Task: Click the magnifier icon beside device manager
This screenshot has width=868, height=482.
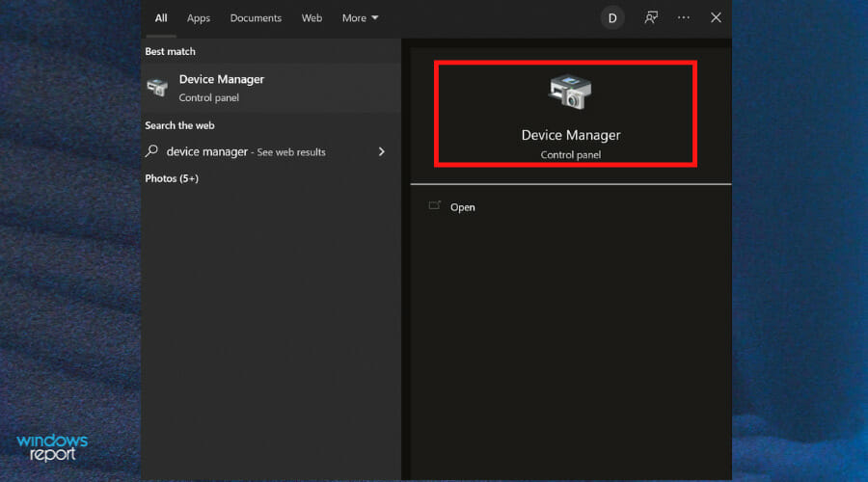Action: (151, 151)
